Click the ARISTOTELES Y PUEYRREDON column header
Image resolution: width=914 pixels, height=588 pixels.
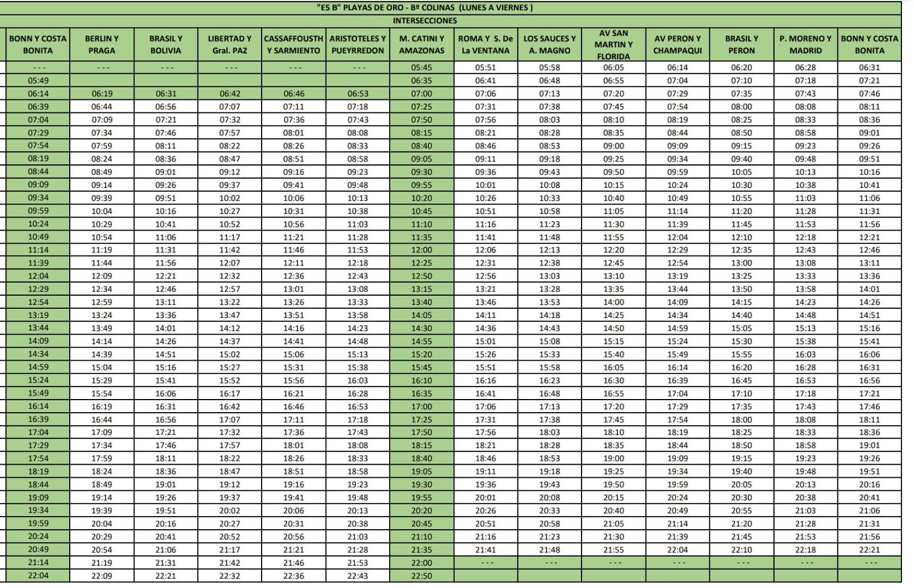(358, 45)
